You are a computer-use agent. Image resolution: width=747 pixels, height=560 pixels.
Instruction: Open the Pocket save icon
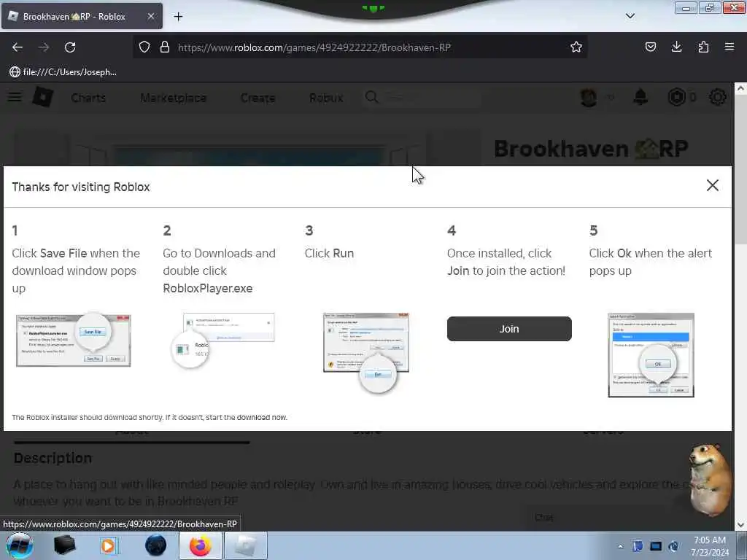coord(650,47)
